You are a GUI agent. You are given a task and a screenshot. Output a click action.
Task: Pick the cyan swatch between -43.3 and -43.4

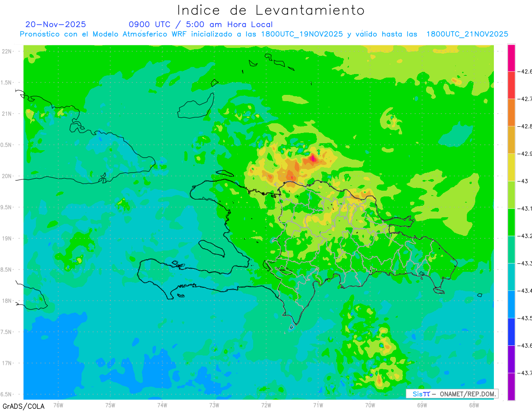click(511, 277)
